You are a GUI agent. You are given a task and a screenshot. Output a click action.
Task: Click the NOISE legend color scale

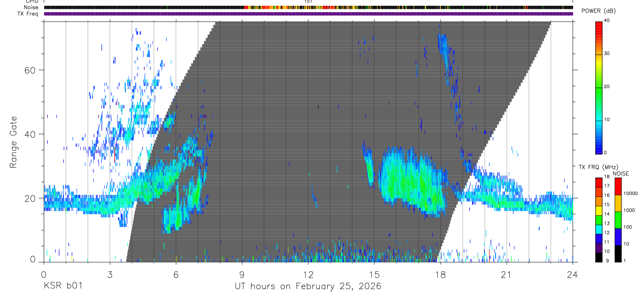click(x=618, y=220)
